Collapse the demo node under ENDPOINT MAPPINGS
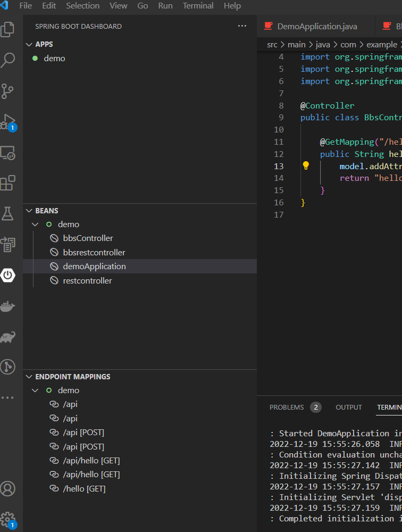The width and height of the screenshot is (402, 532). pyautogui.click(x=35, y=390)
